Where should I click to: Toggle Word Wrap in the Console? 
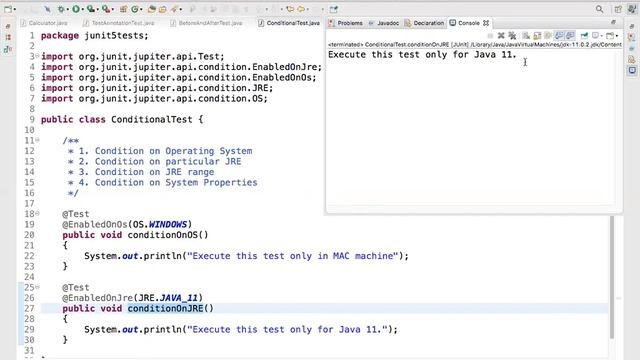tap(548, 36)
